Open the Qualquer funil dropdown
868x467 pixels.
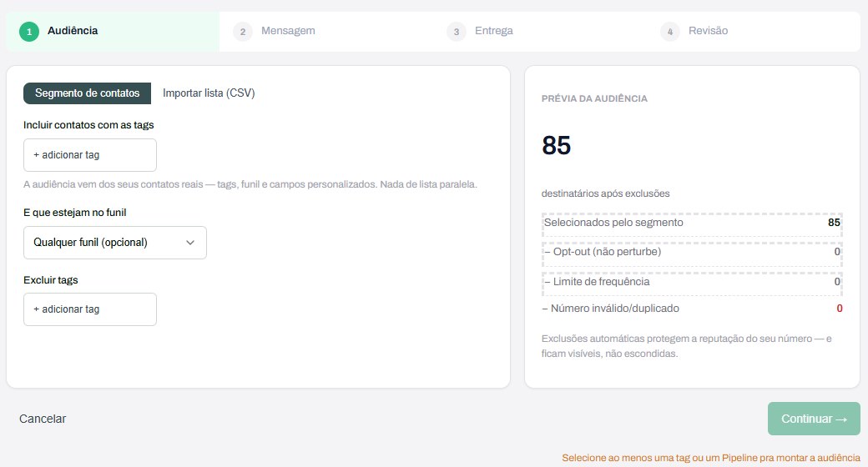[x=114, y=243]
